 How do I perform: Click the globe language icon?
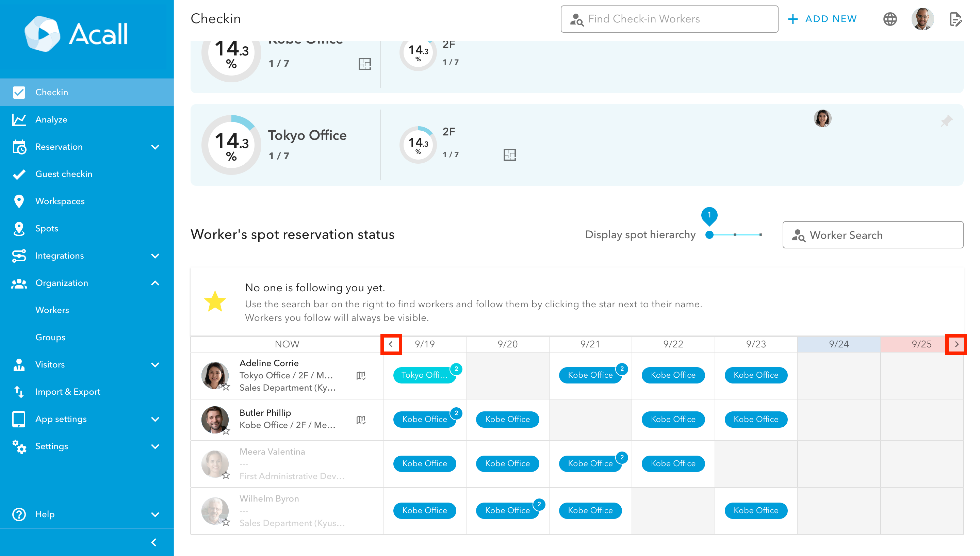[x=889, y=19]
